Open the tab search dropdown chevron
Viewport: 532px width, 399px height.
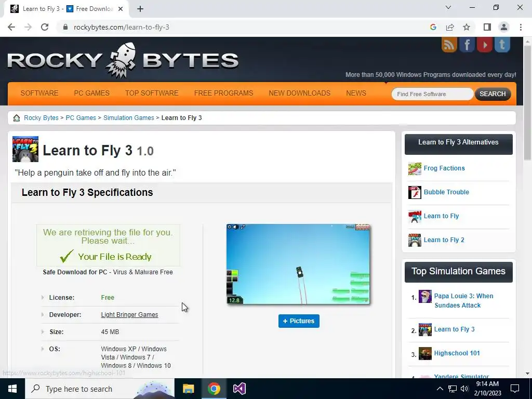[x=448, y=7]
